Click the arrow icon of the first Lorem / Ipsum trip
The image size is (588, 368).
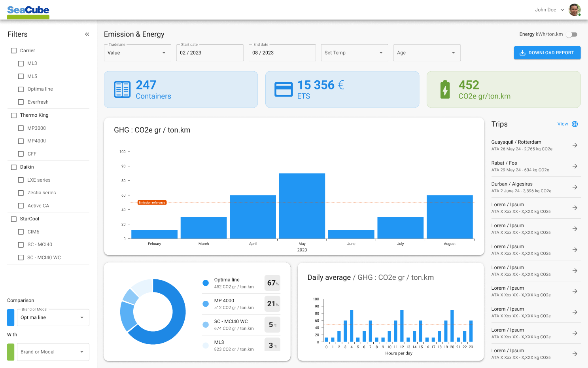point(575,208)
